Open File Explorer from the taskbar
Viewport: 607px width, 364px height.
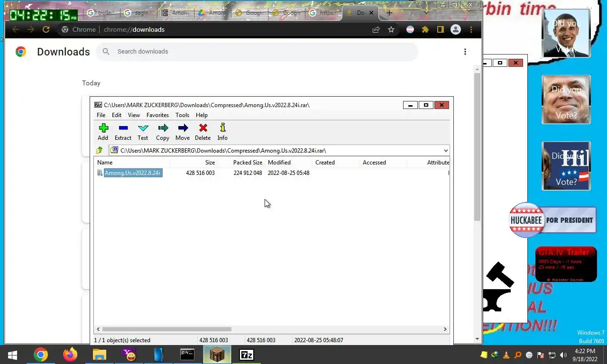100,355
